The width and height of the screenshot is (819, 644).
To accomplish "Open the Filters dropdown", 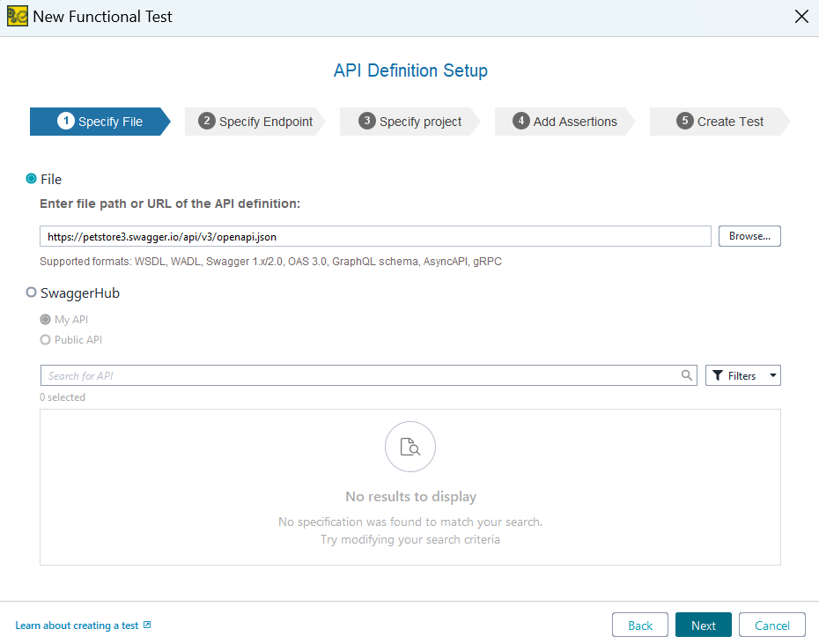I will [x=772, y=374].
